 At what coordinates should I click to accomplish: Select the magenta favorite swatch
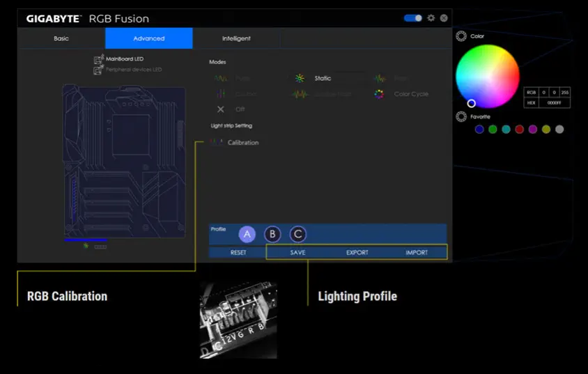[533, 130]
